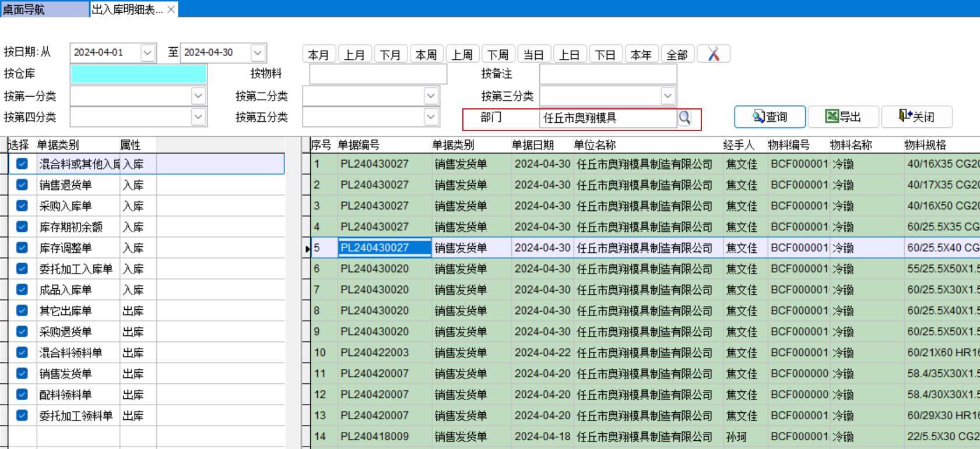Click the 本月 date range button

(318, 55)
